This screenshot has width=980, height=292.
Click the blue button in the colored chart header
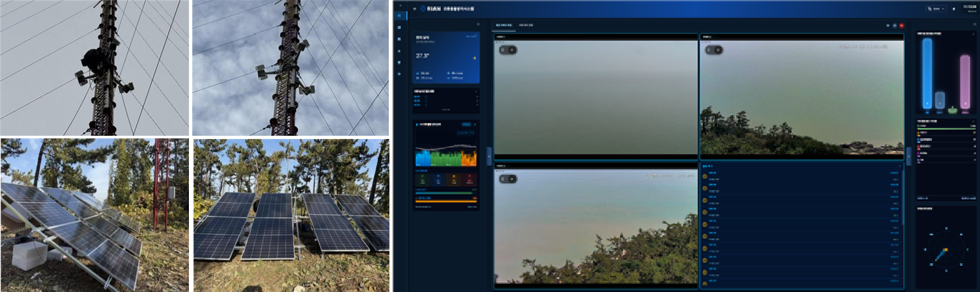466,124
